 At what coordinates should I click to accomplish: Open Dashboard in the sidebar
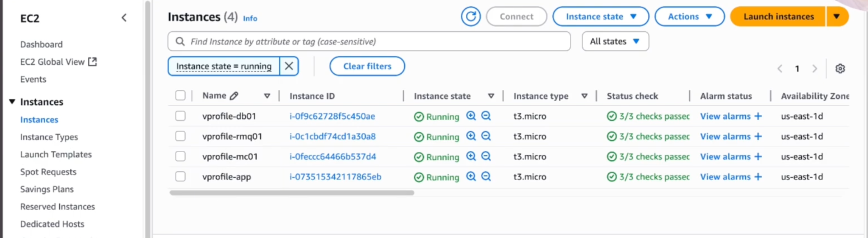pos(41,44)
